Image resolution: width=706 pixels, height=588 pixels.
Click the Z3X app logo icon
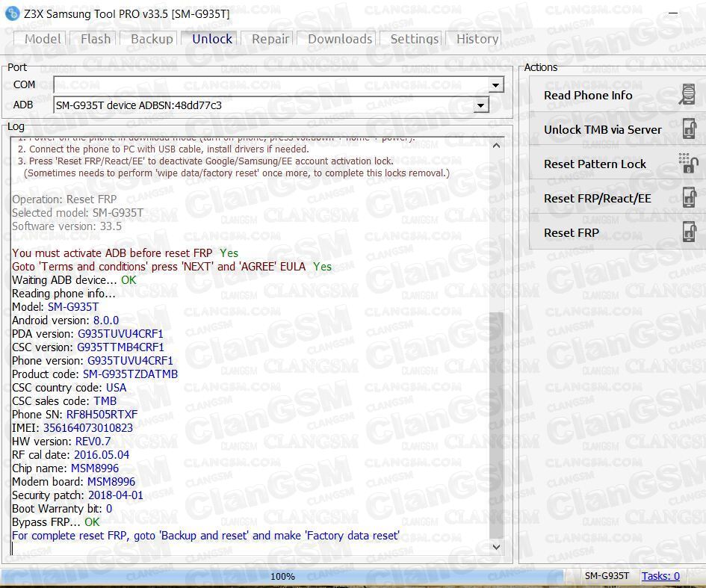pyautogui.click(x=12, y=13)
